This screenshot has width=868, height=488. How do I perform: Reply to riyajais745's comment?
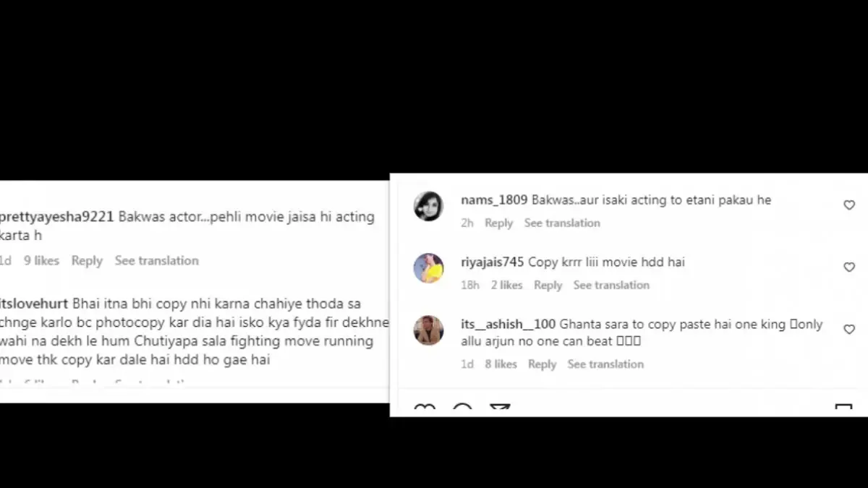click(x=548, y=285)
